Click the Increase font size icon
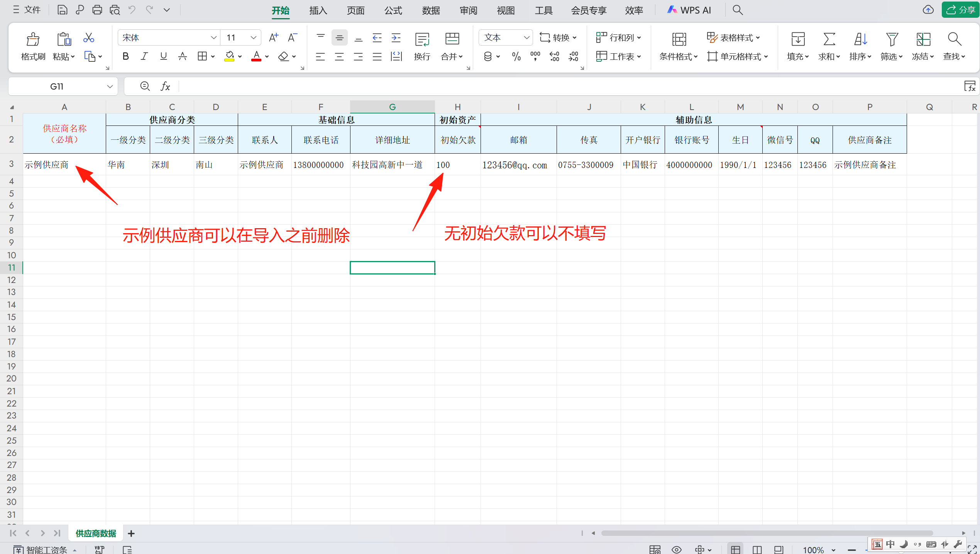 pyautogui.click(x=273, y=38)
